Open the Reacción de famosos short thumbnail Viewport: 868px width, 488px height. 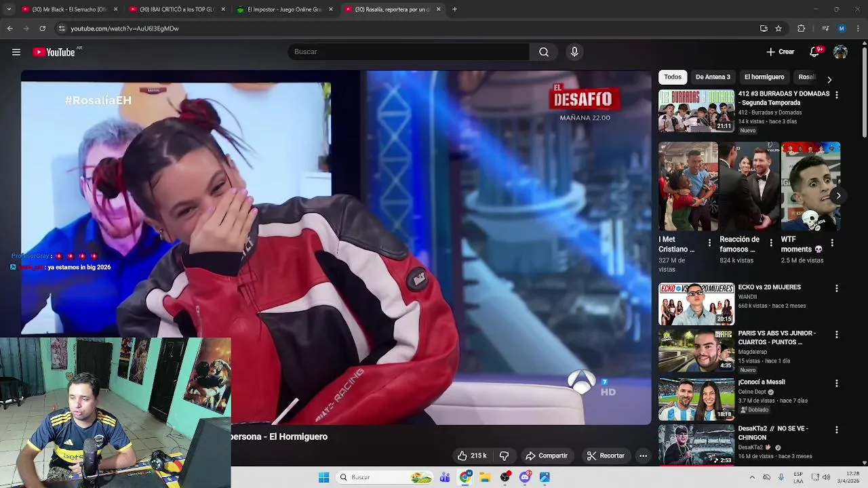click(x=749, y=186)
